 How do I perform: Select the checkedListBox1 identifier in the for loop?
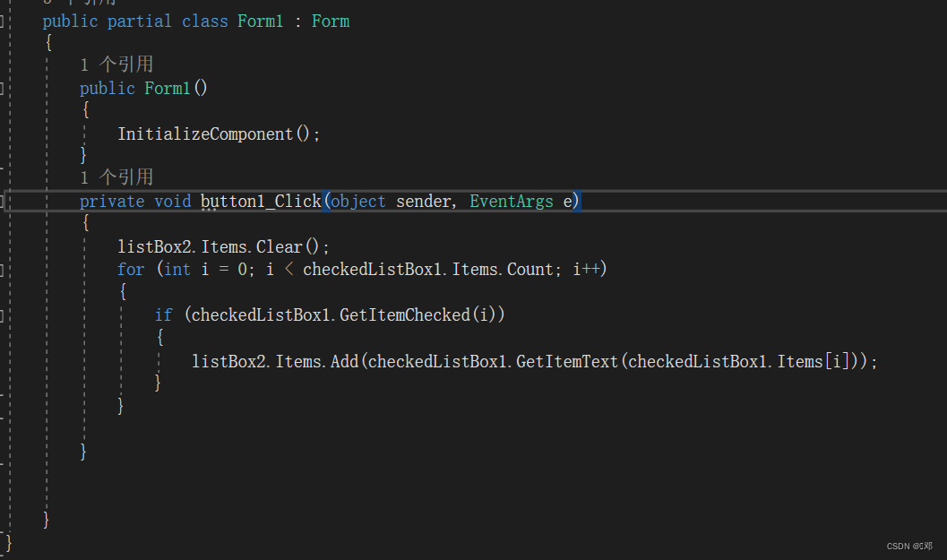[x=371, y=269]
